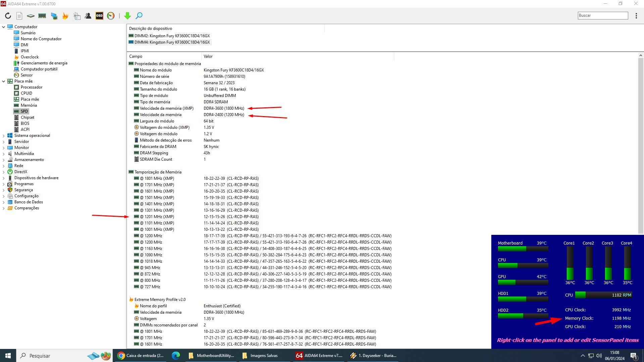
Task: Launch the System Stability Test flame icon
Action: coord(65,16)
